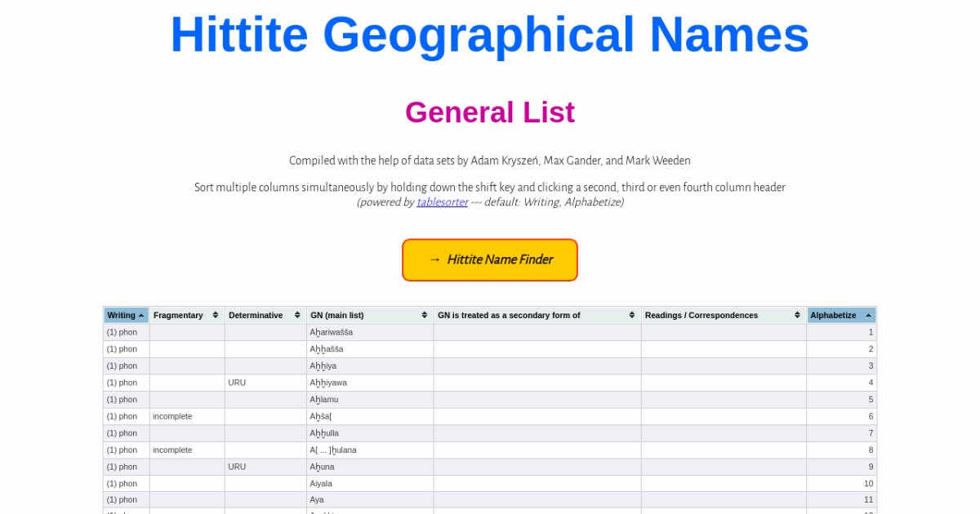Select the Aḫḫiyawa place name cell
Viewport: 980px width, 514px height.
[327, 383]
